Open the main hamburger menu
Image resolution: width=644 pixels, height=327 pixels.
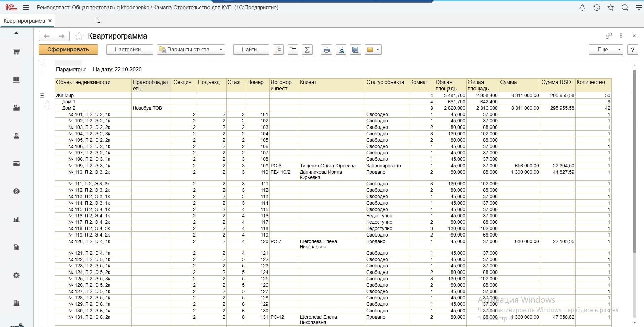click(26, 7)
